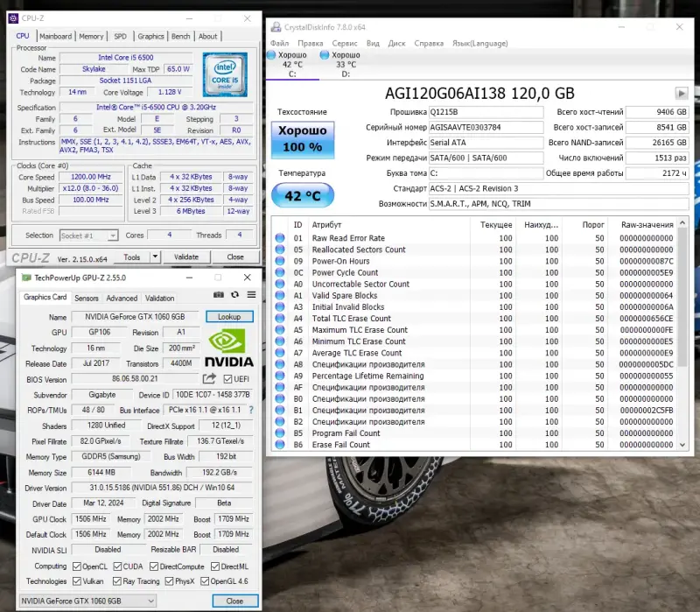The height and width of the screenshot is (612, 700).
Task: Click Bus Interface question mark icon
Action: pos(251,410)
